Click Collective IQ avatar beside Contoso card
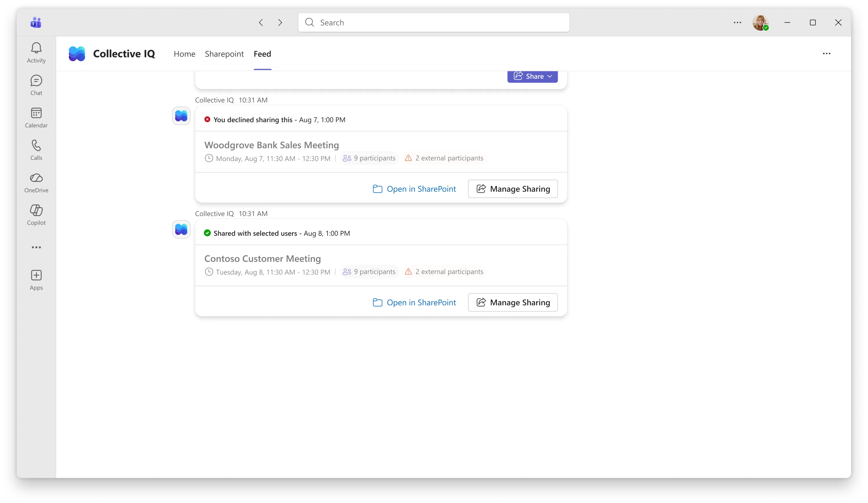 (181, 229)
